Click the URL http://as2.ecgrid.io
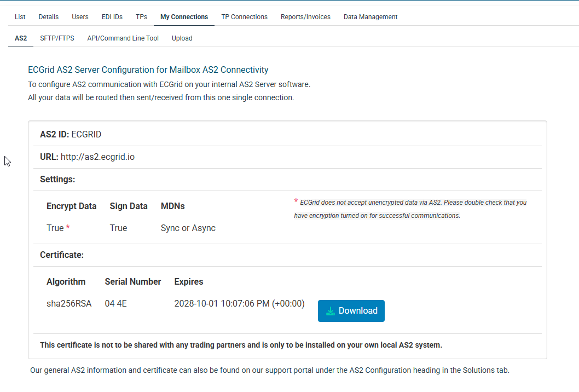The image size is (579, 392). pos(97,157)
